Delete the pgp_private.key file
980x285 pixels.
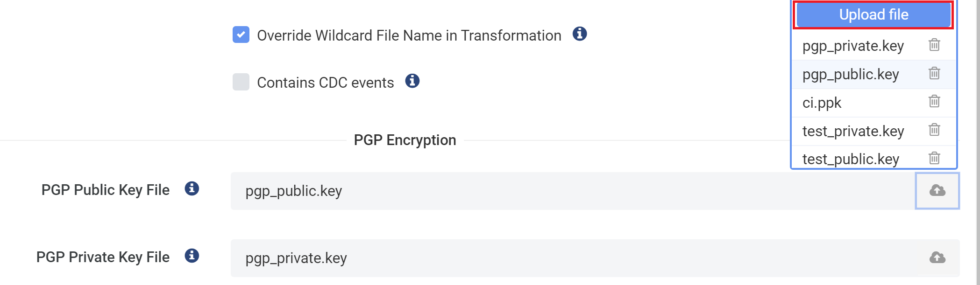tap(934, 45)
